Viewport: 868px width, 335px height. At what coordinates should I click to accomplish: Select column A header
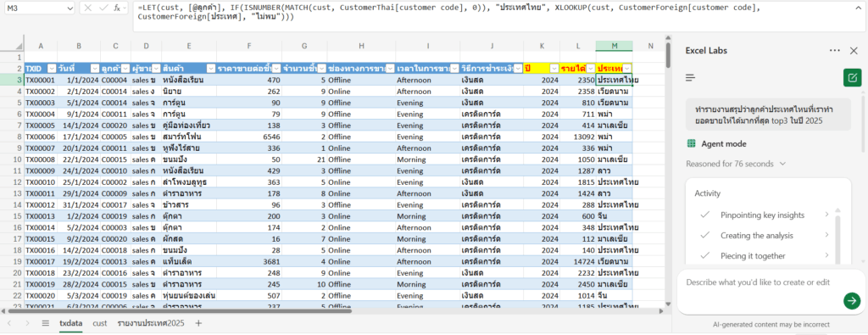click(41, 46)
